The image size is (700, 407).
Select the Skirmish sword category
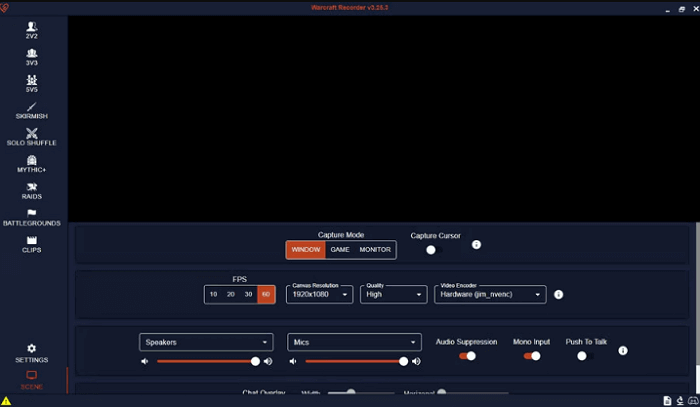coord(31,110)
